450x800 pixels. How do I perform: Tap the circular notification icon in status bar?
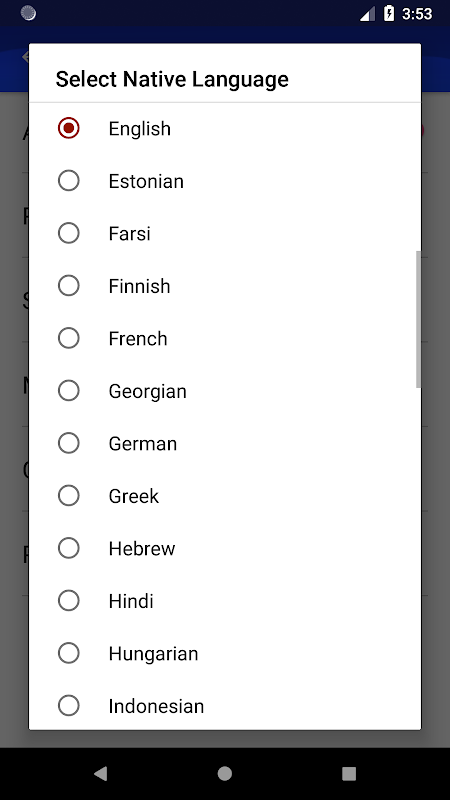click(x=29, y=13)
